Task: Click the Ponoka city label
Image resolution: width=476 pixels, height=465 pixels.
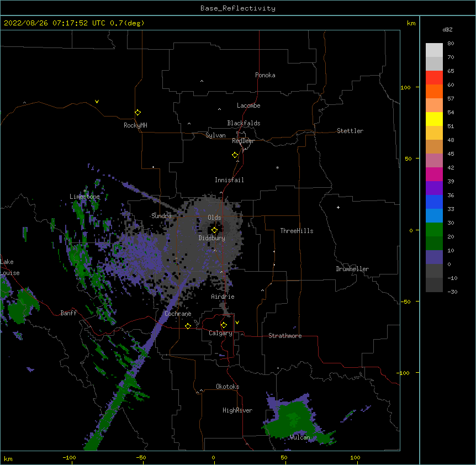Action: point(265,75)
